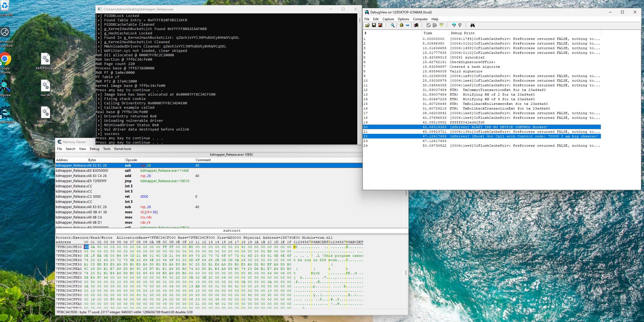Open the Debug menu in Memory Viewer
The width and height of the screenshot is (644, 322).
(94, 149)
